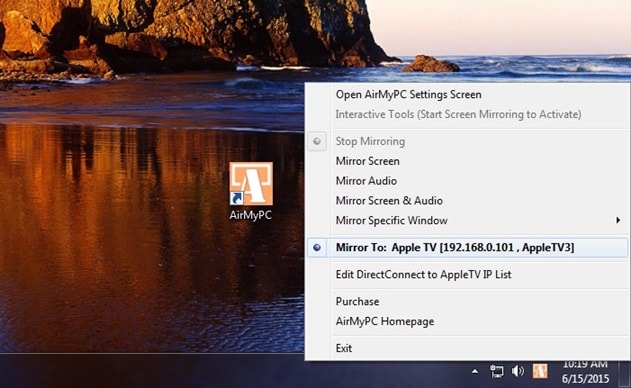
Task: Open the AirMyPC desktop shortcut icon
Action: point(251,184)
